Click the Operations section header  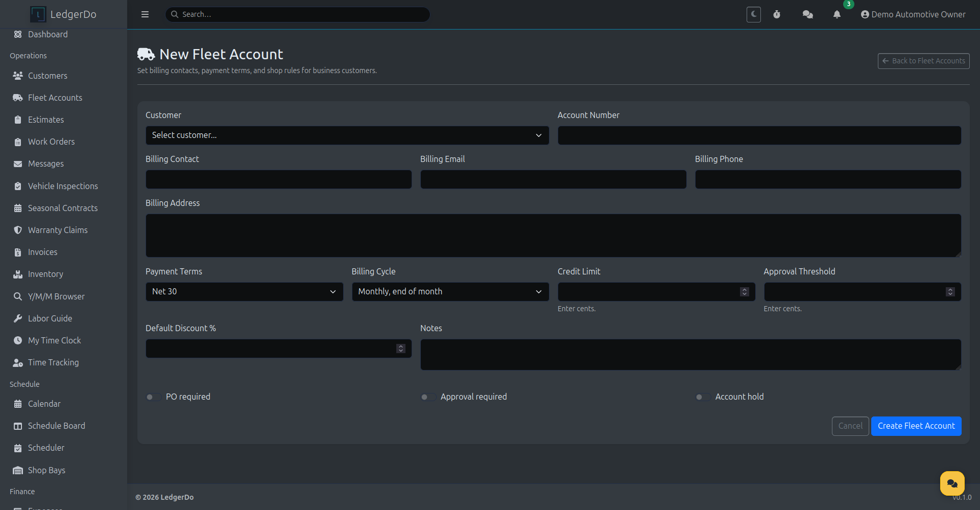tap(28, 56)
